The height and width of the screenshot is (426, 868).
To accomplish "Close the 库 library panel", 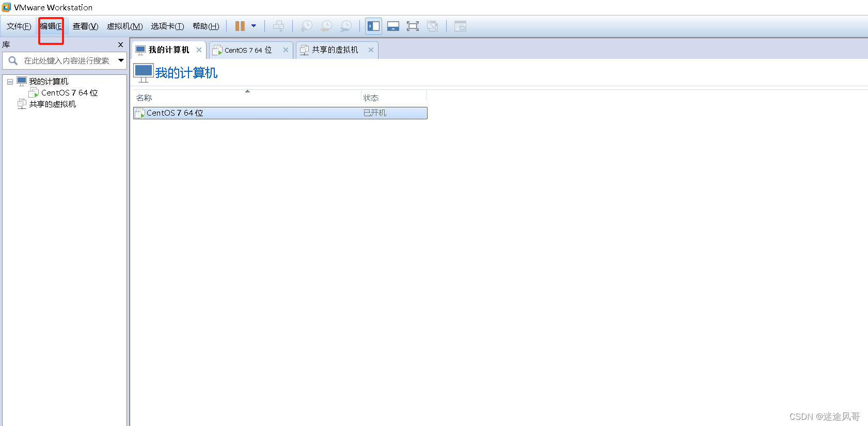I will (121, 45).
